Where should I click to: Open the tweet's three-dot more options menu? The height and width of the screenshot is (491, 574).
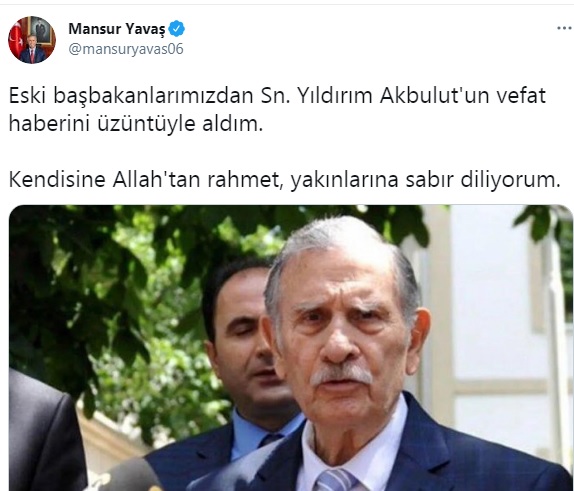click(x=565, y=28)
